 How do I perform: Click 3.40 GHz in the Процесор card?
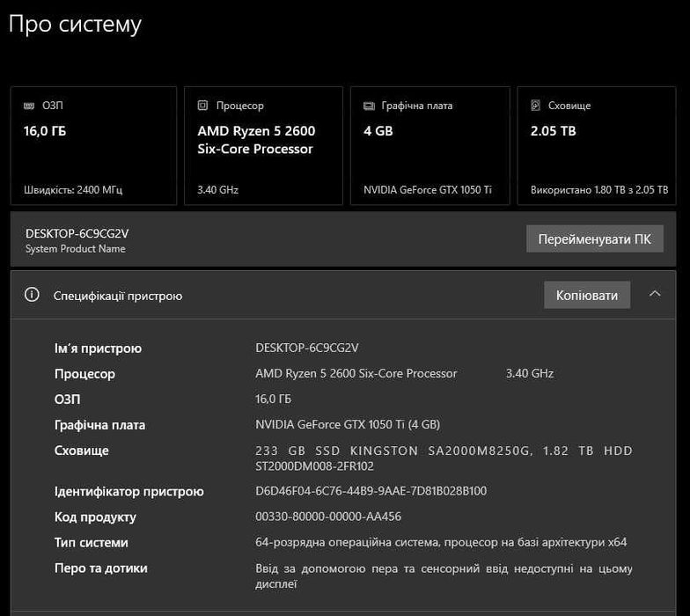(218, 190)
